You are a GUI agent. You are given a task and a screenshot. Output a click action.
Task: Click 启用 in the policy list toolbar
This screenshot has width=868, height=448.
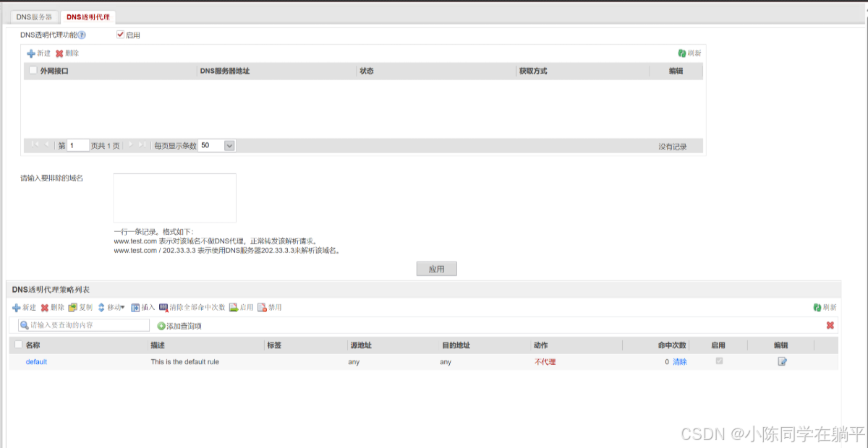tap(241, 308)
